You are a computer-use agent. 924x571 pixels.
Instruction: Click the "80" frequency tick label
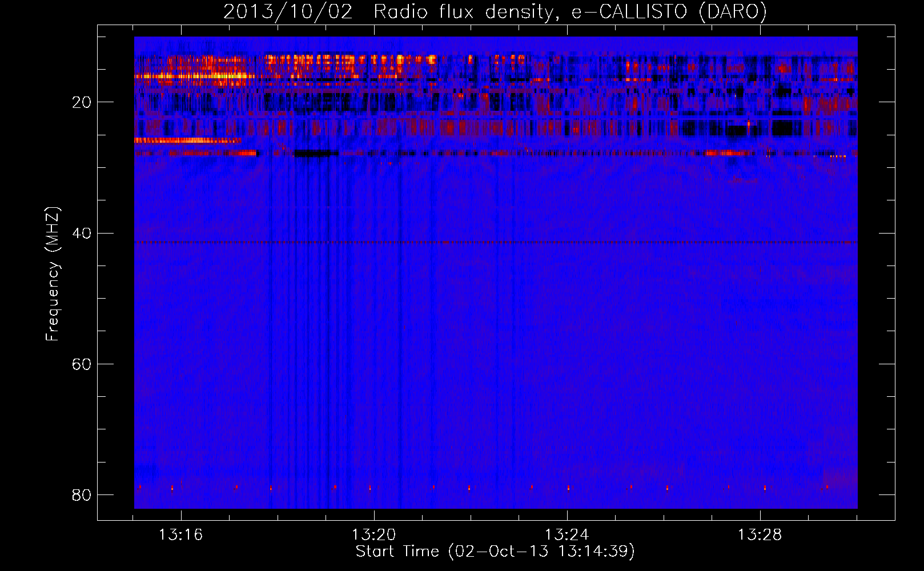tap(82, 495)
